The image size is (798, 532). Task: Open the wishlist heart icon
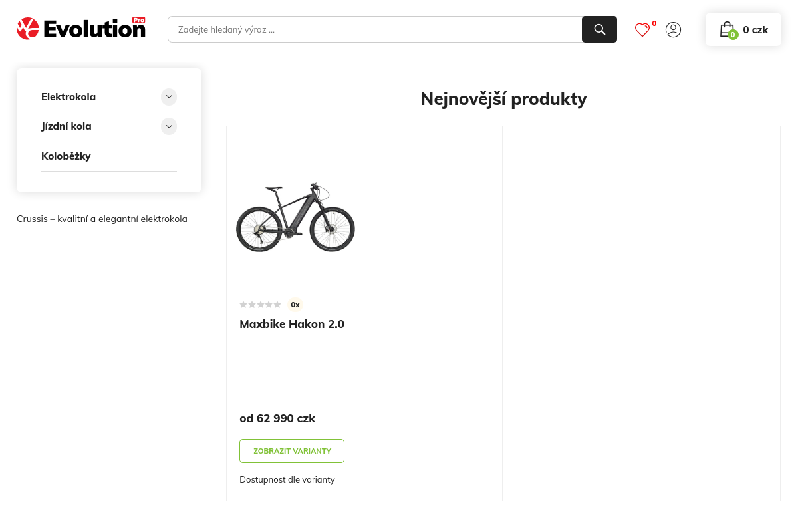tap(642, 30)
